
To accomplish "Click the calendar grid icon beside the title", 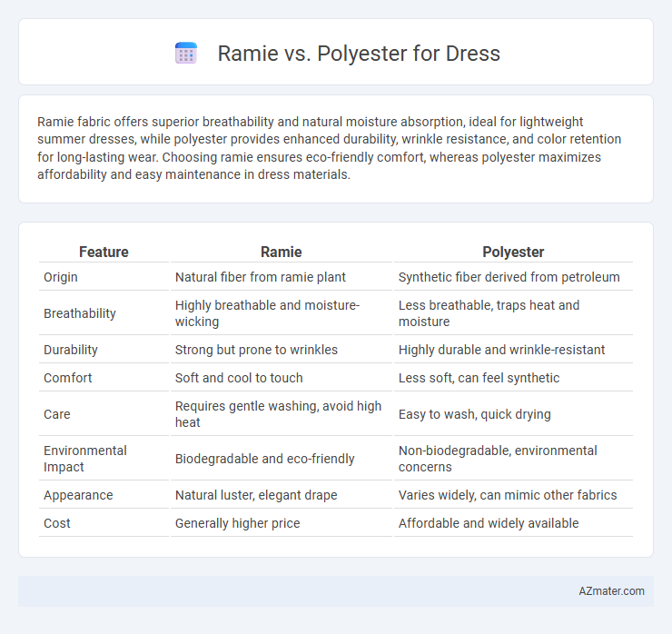I will [186, 54].
